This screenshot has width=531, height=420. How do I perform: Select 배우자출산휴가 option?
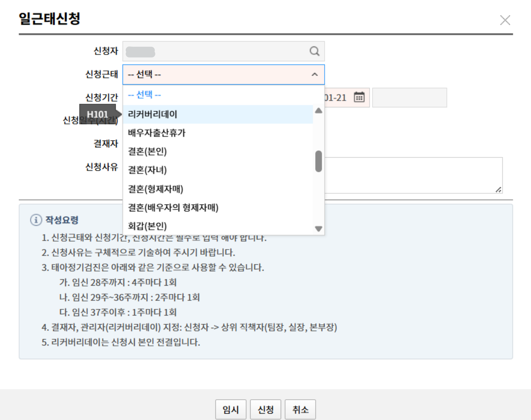click(156, 133)
